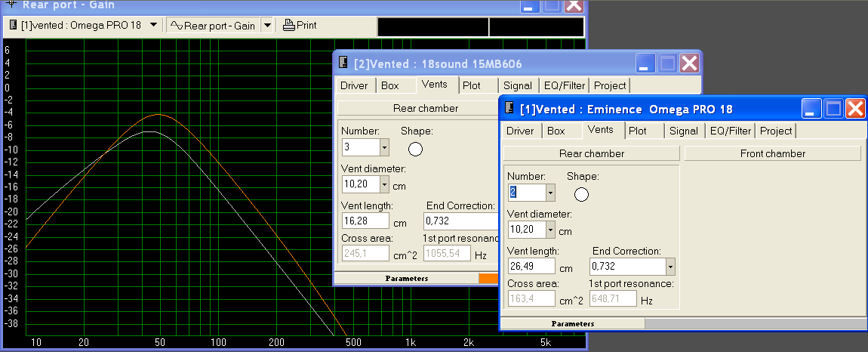Open the EQ/Filter tab in the 18sound 15MB606 window

click(x=565, y=85)
